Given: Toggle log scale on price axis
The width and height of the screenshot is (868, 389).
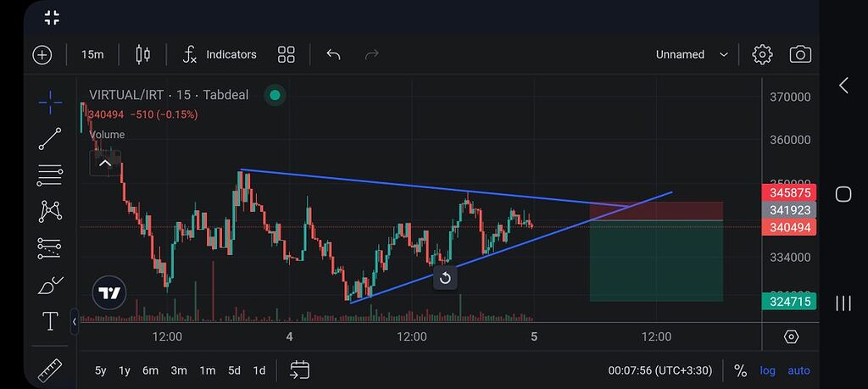Looking at the screenshot, I should click(x=767, y=370).
